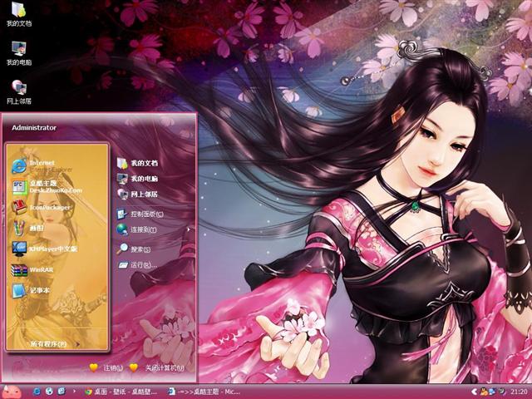This screenshot has width=532, height=399.
Task: Open Internet Explorer in the quick launch bar
Action: click(37, 392)
